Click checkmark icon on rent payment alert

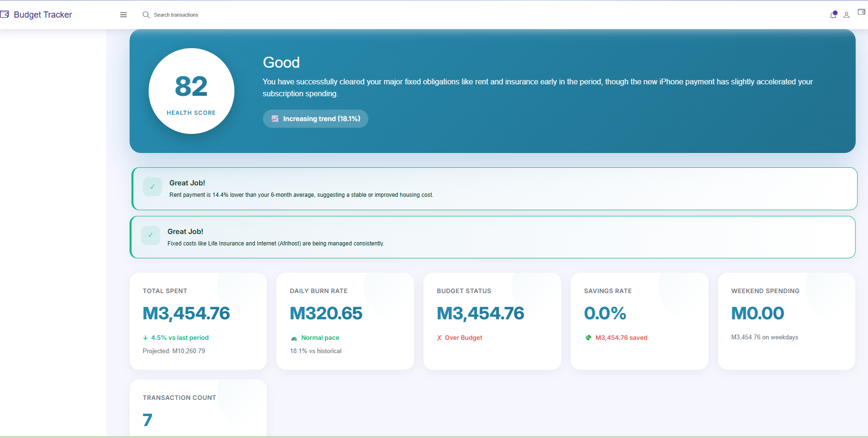click(152, 187)
